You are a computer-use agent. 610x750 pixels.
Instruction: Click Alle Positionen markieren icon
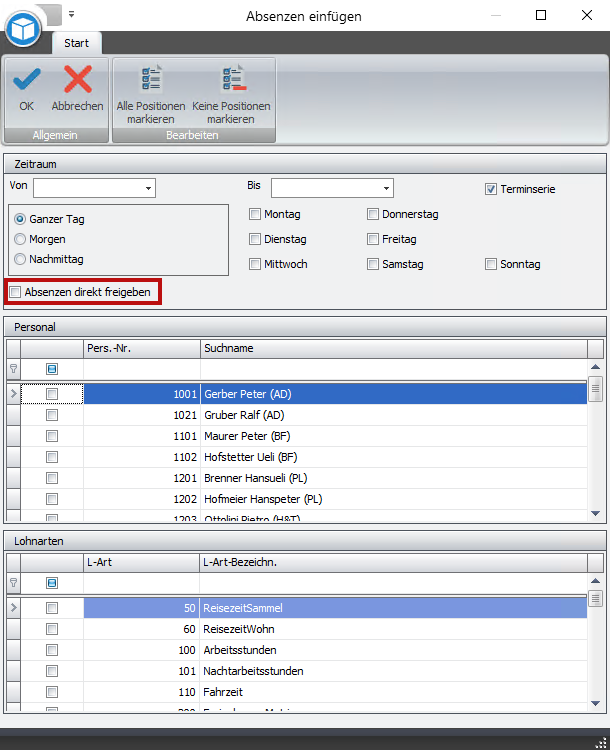(x=151, y=80)
